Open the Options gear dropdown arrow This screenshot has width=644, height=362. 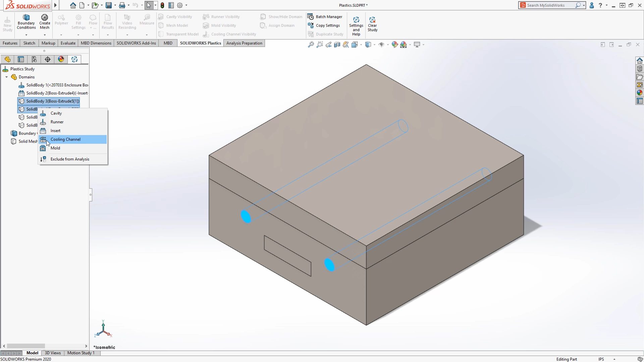tap(186, 5)
